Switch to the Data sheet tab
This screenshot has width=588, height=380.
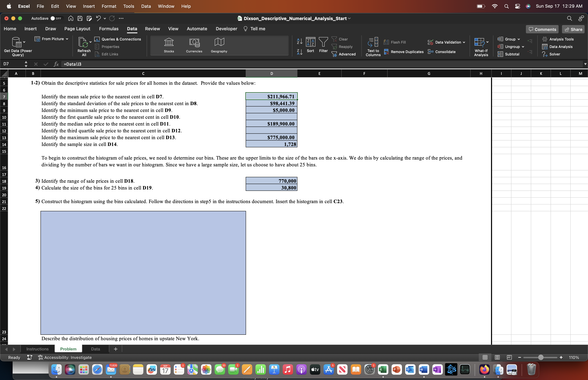coord(95,349)
